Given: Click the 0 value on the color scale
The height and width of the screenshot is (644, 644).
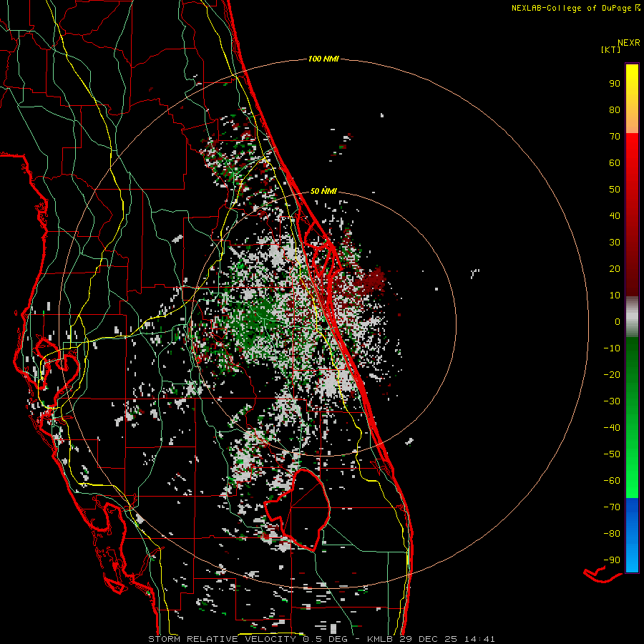Looking at the screenshot, I should click(x=617, y=322).
